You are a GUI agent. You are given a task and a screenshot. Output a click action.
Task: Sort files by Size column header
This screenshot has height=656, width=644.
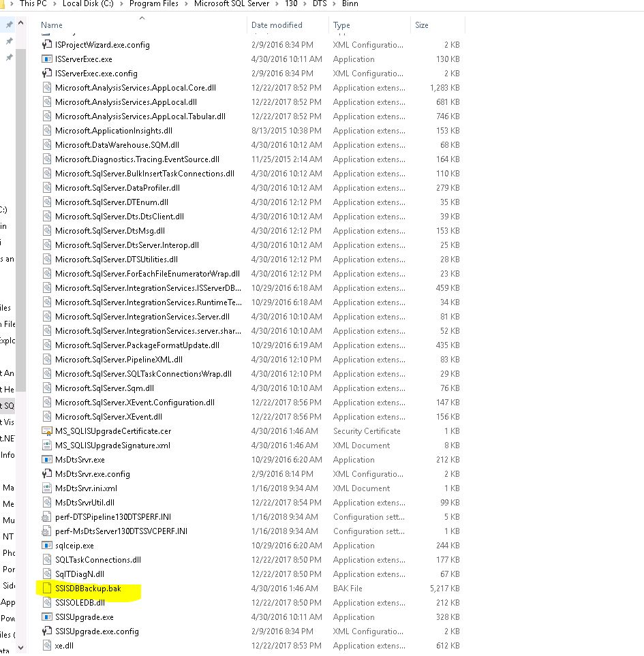point(422,25)
